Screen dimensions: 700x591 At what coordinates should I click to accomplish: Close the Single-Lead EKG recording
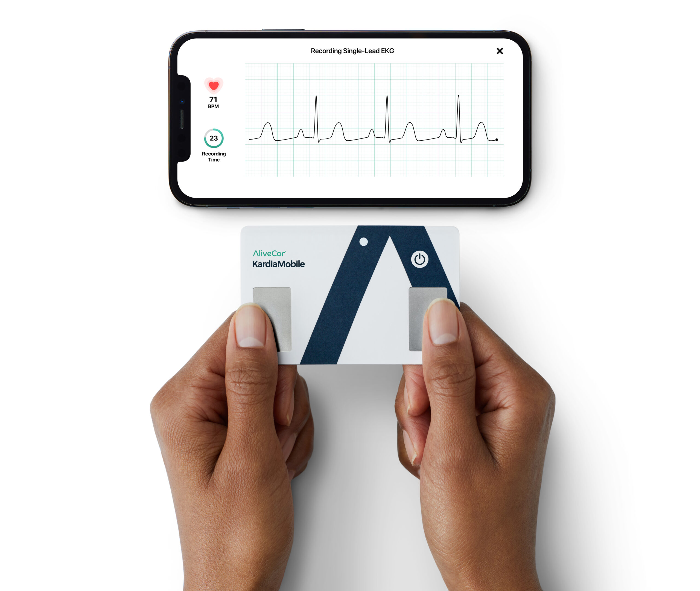click(500, 50)
